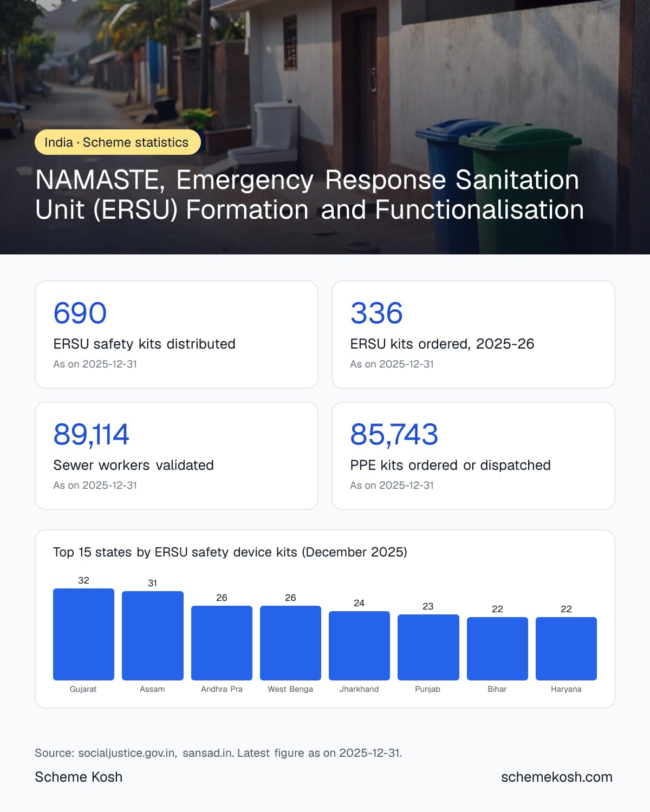
Task: Select the NAMASTE ERSU headline title
Action: (309, 195)
